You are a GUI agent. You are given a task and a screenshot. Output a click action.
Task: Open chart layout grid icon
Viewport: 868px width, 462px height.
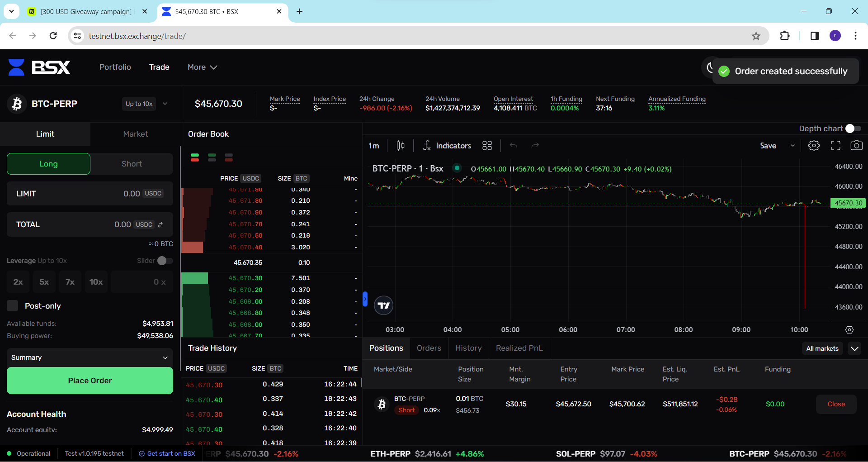click(487, 146)
